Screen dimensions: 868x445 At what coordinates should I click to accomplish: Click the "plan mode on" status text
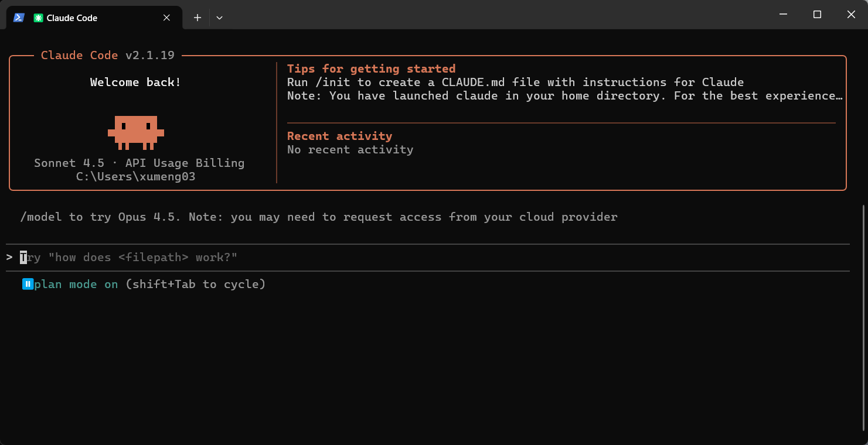pos(76,284)
